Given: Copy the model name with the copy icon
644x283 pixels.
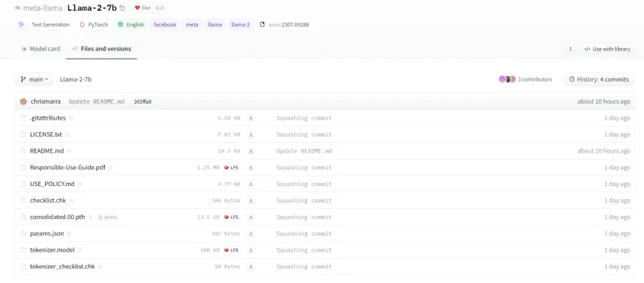Looking at the screenshot, I should [122, 8].
